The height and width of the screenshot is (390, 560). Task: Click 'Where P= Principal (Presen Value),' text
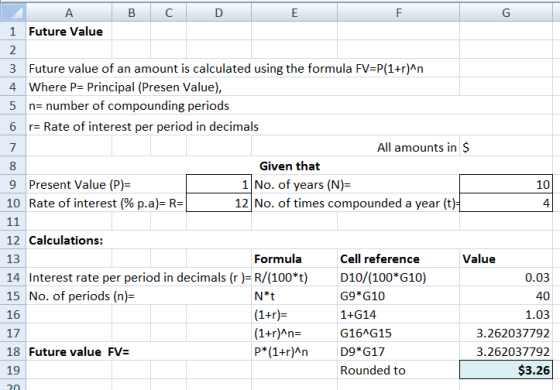[125, 87]
